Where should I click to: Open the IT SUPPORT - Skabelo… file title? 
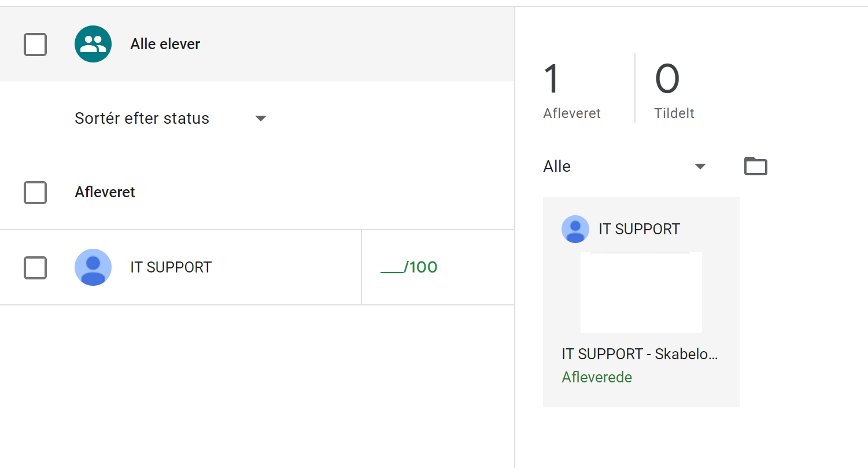[x=640, y=354]
